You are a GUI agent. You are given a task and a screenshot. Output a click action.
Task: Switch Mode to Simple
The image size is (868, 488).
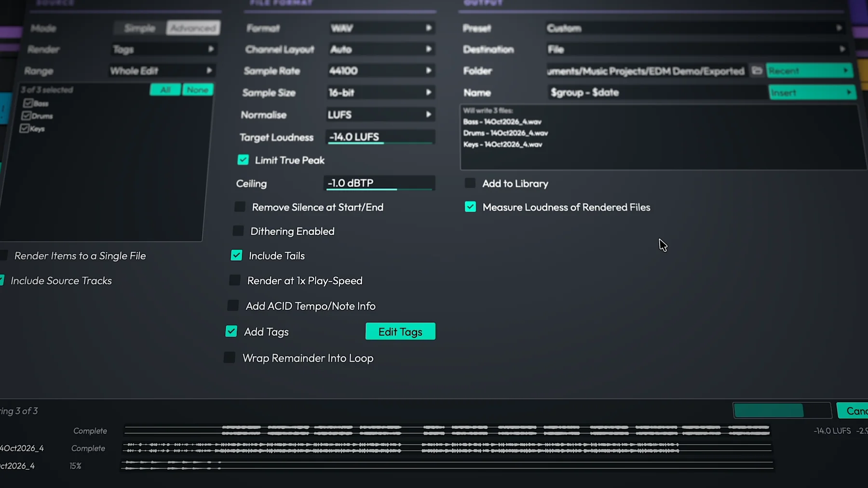click(x=140, y=28)
